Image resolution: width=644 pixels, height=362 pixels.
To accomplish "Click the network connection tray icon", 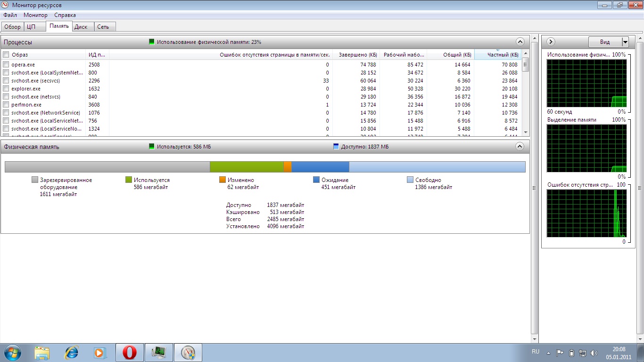I will coord(583,353).
